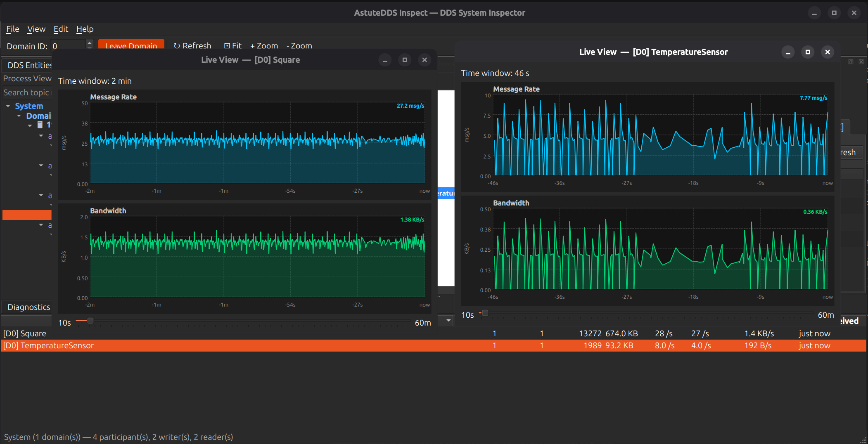
Task: Click the 60m end of Square slider
Action: [423, 323]
